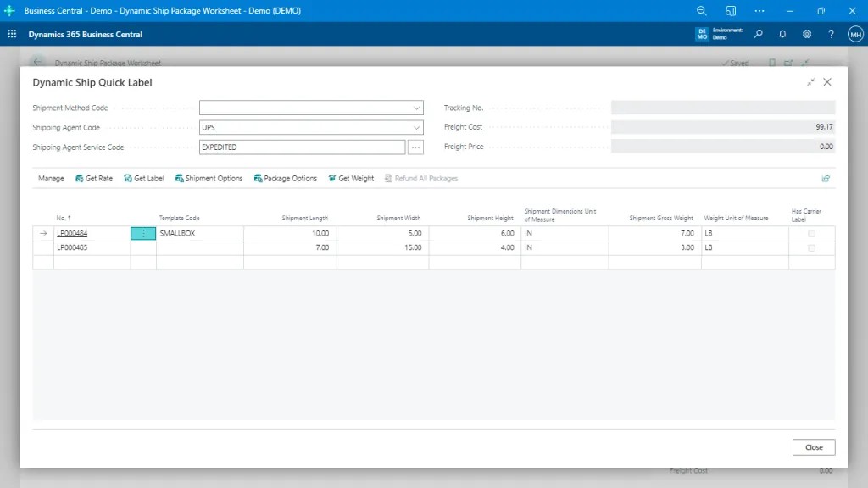Click the help question mark icon
Screen dimensions: 868x488
[x=831, y=35]
